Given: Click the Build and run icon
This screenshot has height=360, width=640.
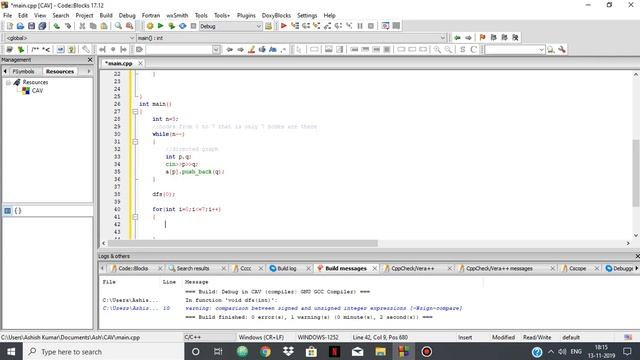Looking at the screenshot, I should pos(171,26).
